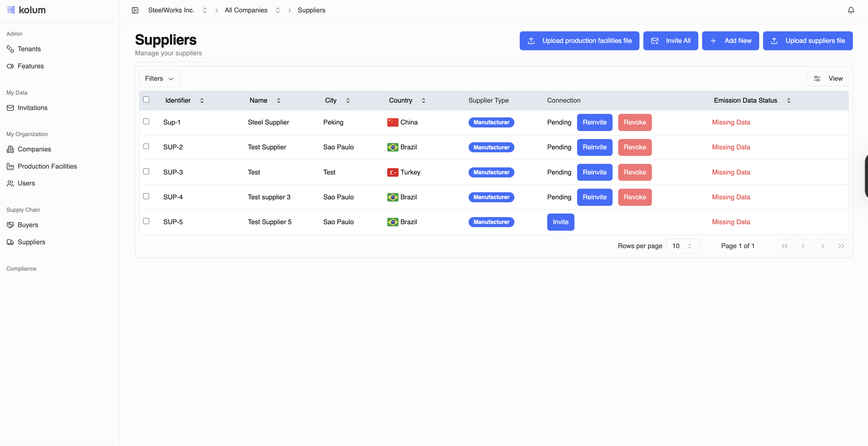Sort by Country column arrows
The width and height of the screenshot is (868, 446).
[423, 101]
